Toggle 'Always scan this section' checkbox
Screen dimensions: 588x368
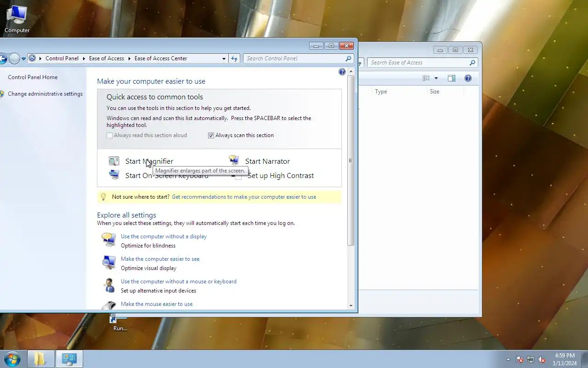click(211, 135)
